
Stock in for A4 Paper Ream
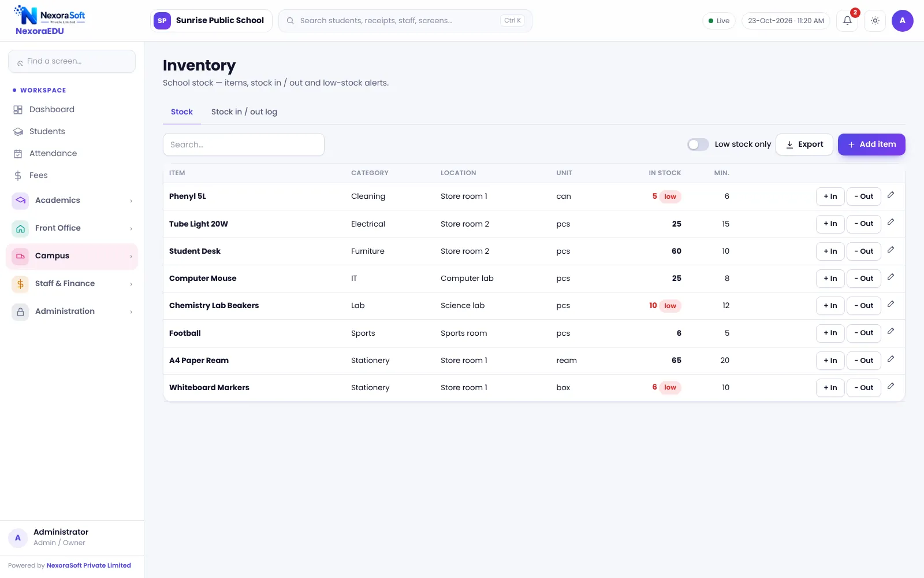coord(830,361)
